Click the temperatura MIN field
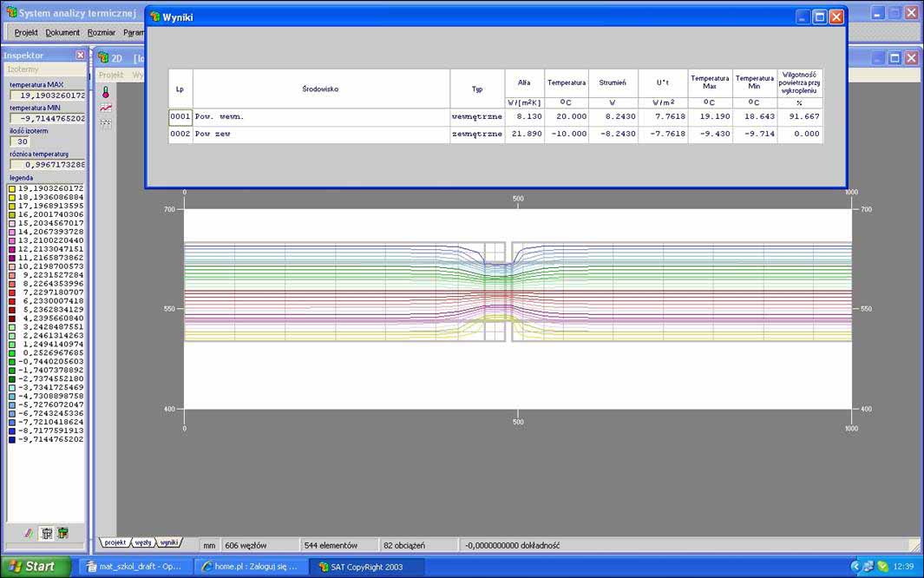924x578 pixels. coord(48,118)
